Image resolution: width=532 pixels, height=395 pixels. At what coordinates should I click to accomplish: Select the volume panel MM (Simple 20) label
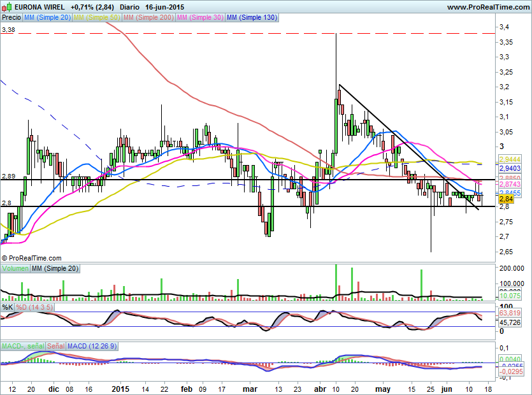56,269
